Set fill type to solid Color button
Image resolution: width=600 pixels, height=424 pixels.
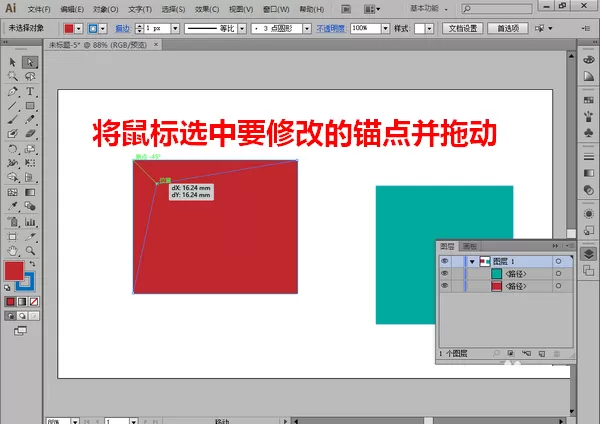point(10,302)
